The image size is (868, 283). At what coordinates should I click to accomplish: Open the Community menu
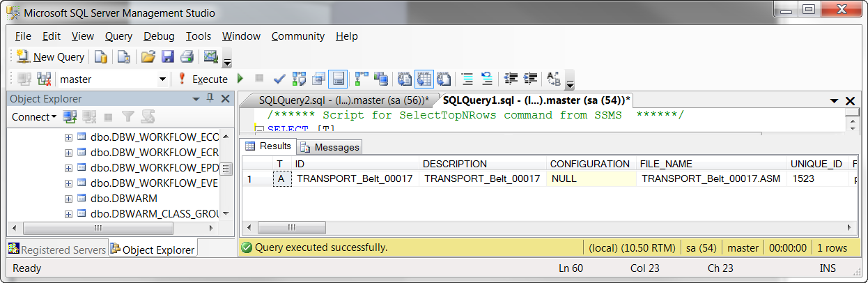click(298, 36)
